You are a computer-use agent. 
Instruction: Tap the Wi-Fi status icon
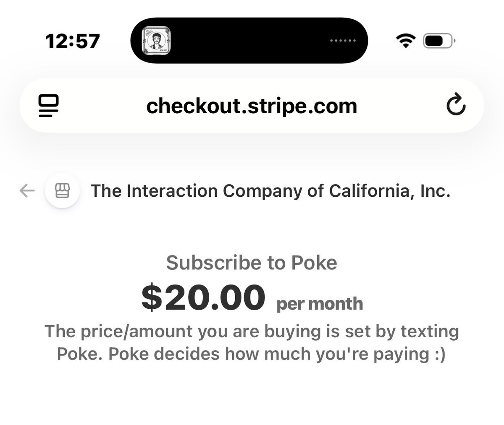pos(405,41)
